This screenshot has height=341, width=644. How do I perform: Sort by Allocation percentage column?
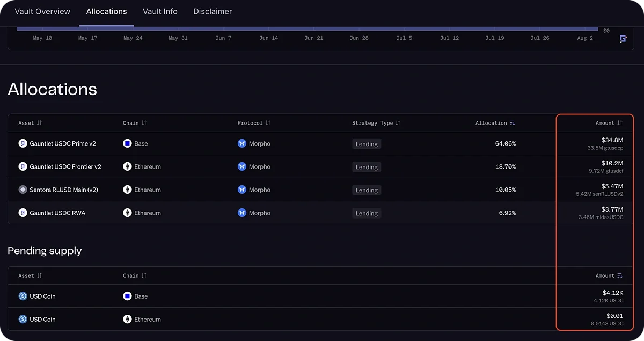click(x=495, y=123)
